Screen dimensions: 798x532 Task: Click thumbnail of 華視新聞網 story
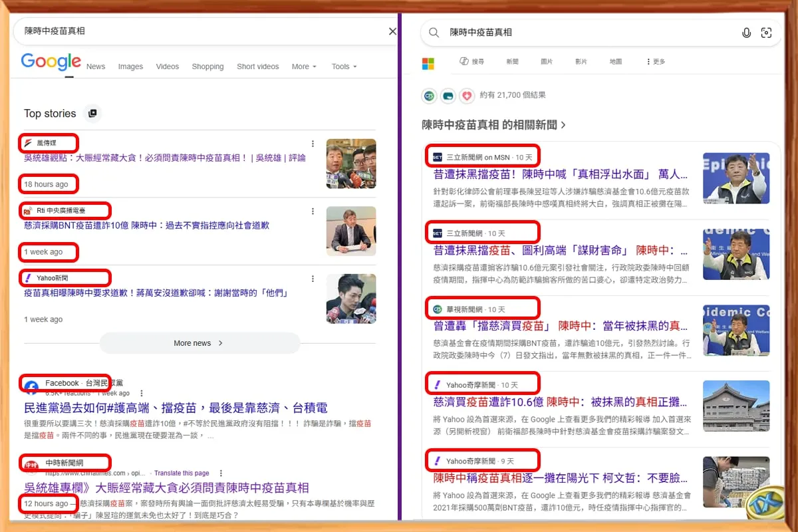tap(736, 330)
